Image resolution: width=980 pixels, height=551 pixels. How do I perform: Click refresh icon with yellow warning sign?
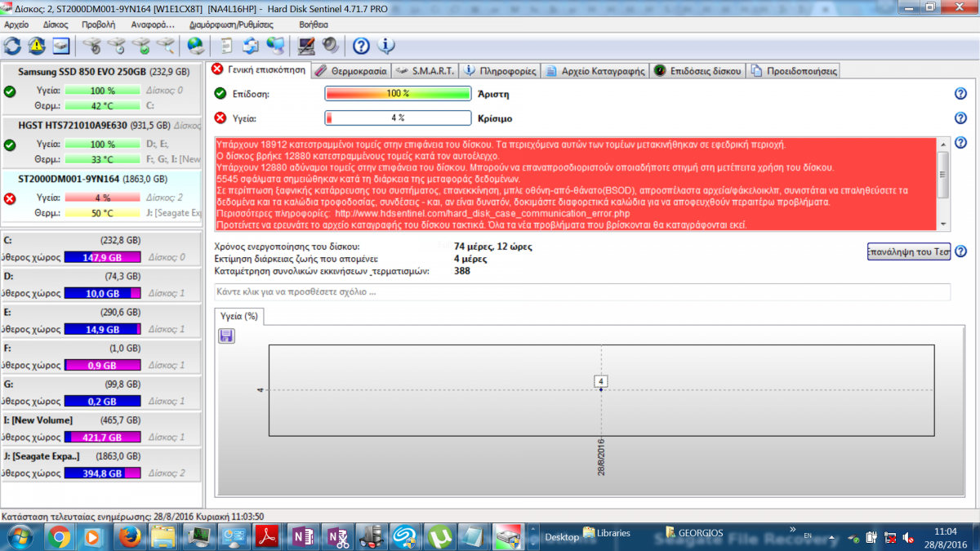pos(37,45)
